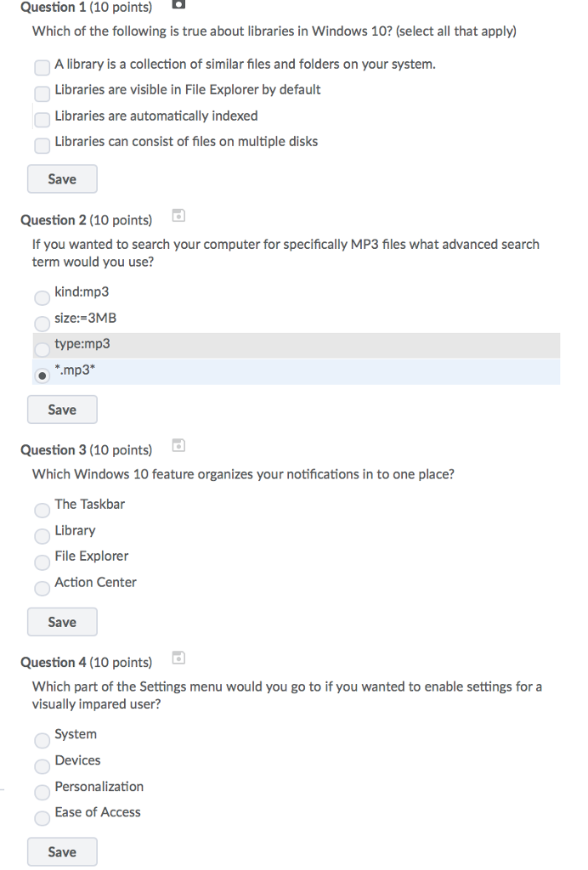Image resolution: width=588 pixels, height=870 pixels.
Task: Choose "Ease of Access" for Question 4
Action: click(x=42, y=818)
